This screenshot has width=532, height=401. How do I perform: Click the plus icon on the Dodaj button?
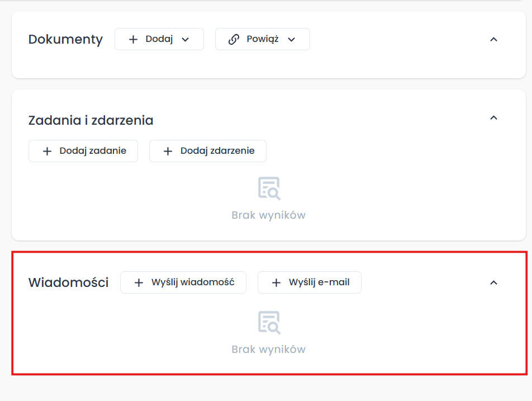tap(132, 39)
